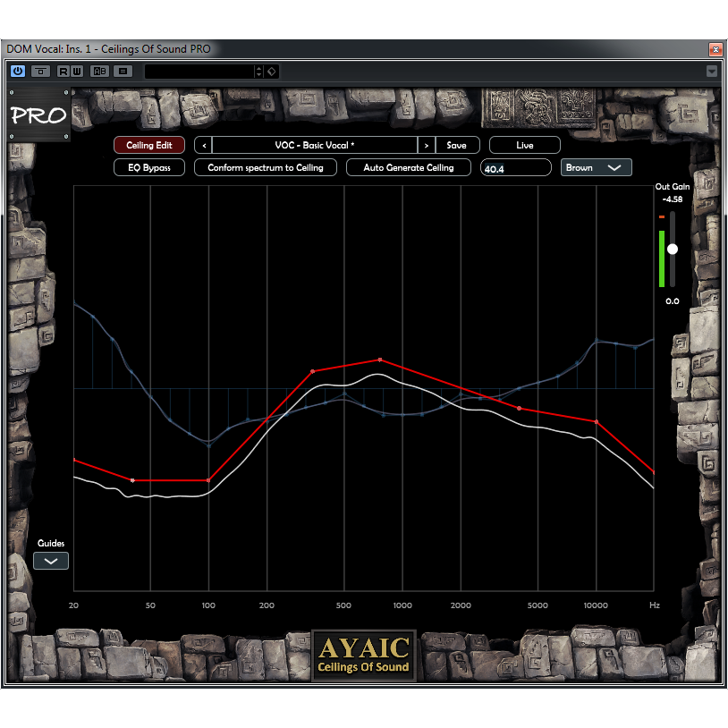The height and width of the screenshot is (728, 728).
Task: Switch A/B comparison settings
Action: click(x=99, y=71)
